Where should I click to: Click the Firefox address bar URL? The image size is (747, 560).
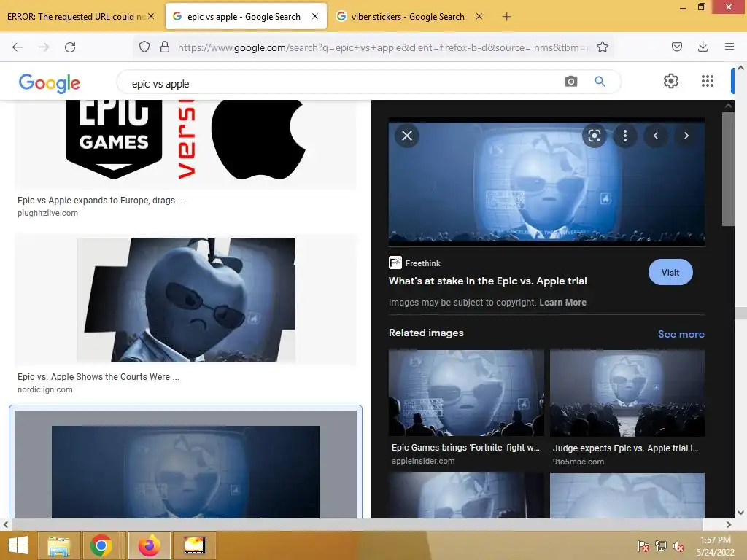tap(382, 47)
